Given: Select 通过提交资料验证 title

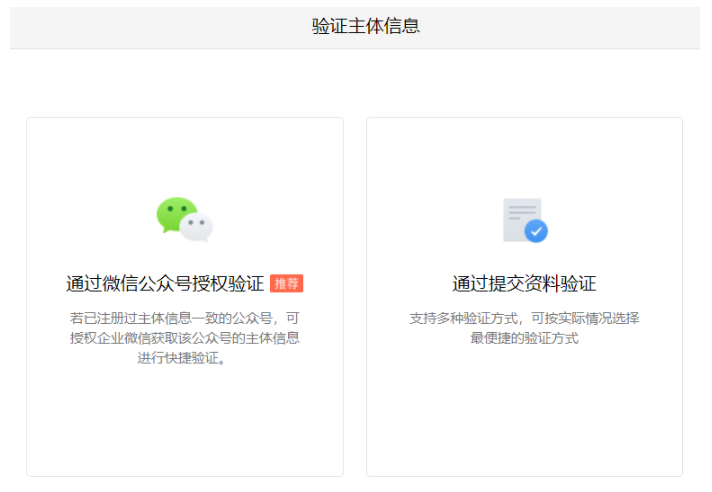Looking at the screenshot, I should pos(524,284).
